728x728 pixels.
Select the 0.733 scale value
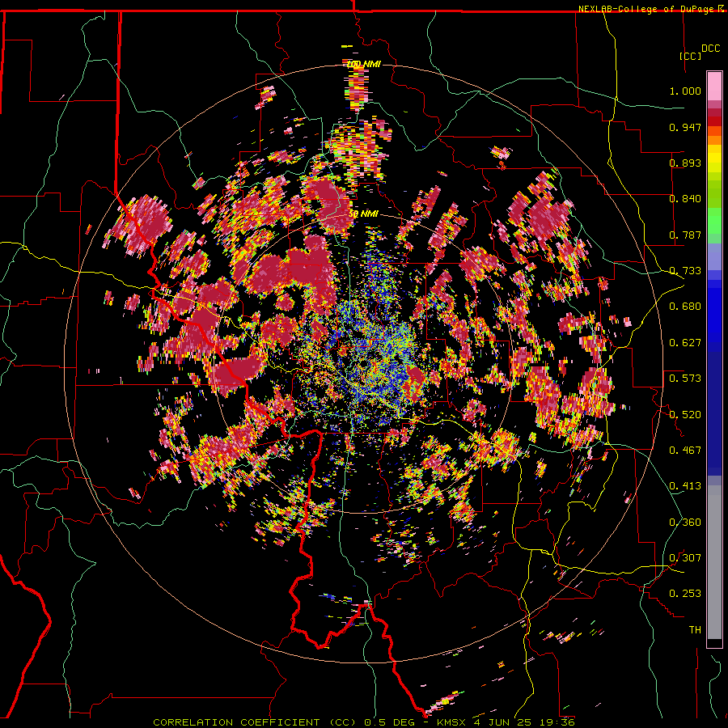pos(685,270)
